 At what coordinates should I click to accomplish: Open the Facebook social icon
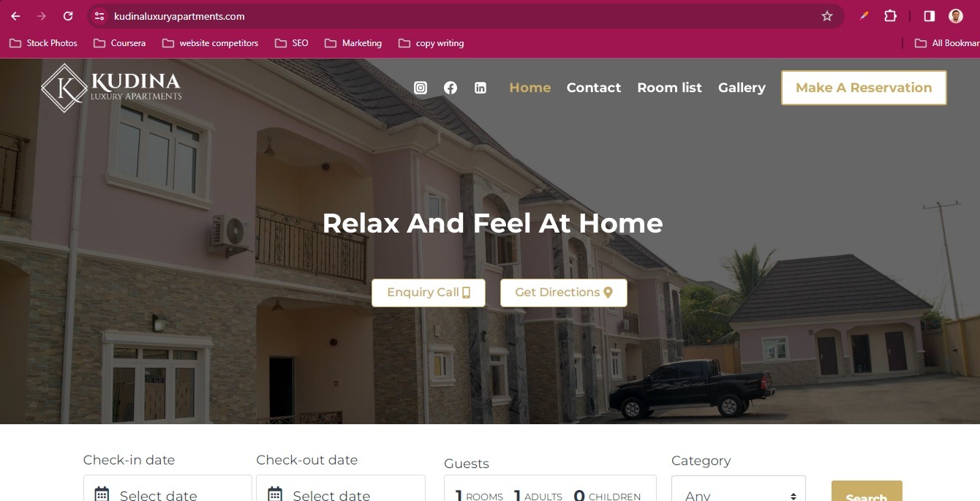click(451, 88)
